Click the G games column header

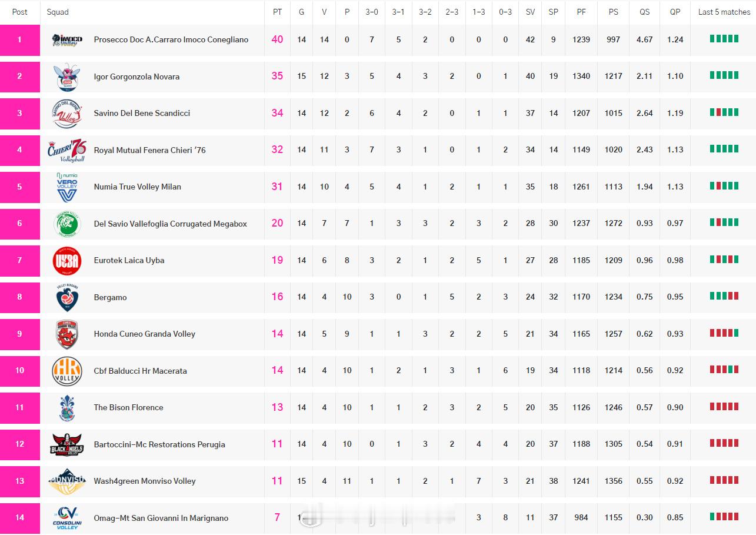[x=301, y=12]
